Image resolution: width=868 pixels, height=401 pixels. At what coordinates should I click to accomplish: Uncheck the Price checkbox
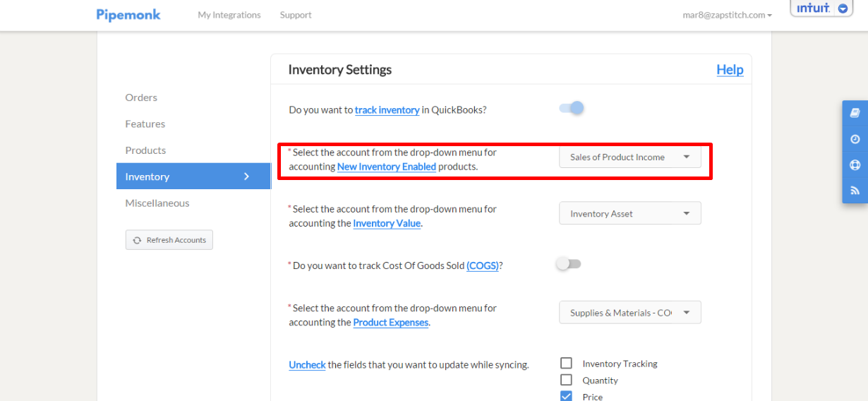click(566, 396)
